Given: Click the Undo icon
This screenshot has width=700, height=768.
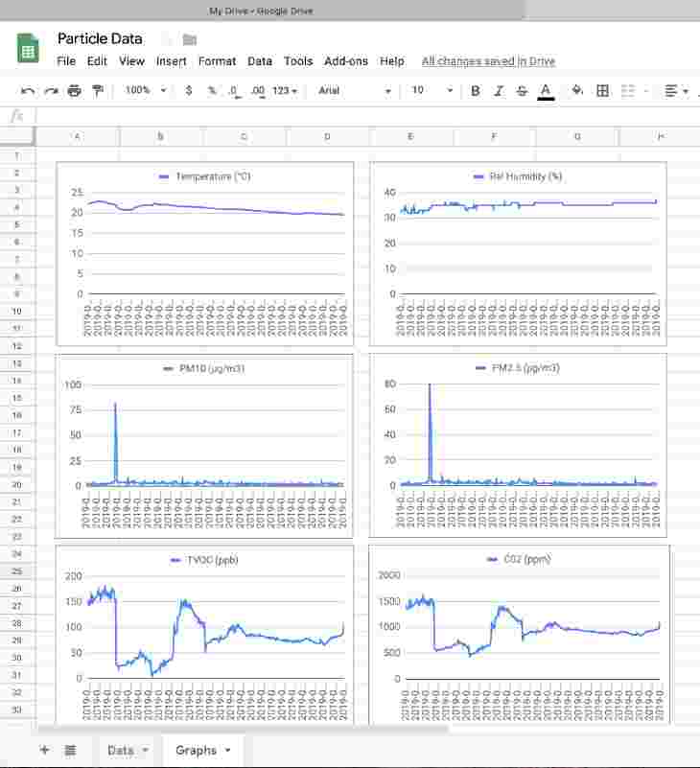Looking at the screenshot, I should 28,91.
